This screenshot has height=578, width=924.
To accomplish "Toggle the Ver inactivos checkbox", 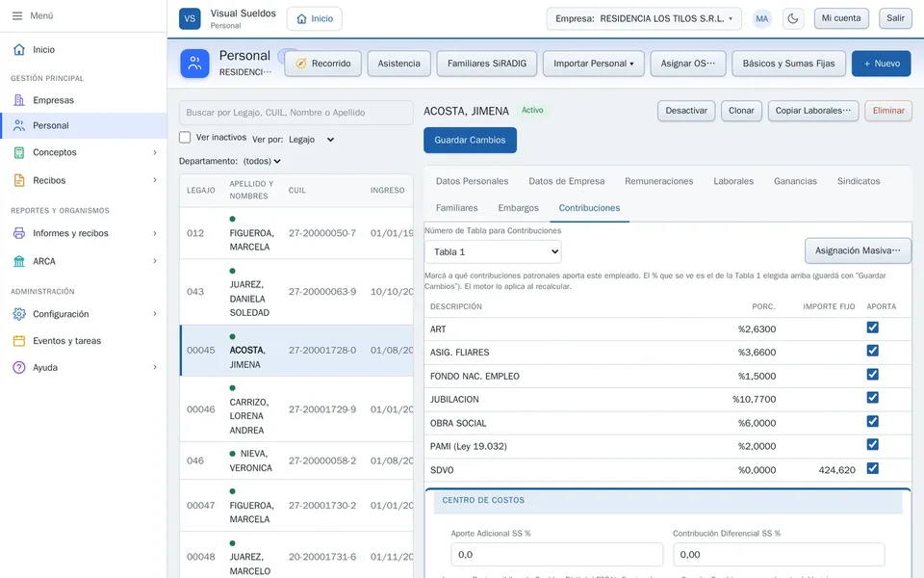I will 185,138.
